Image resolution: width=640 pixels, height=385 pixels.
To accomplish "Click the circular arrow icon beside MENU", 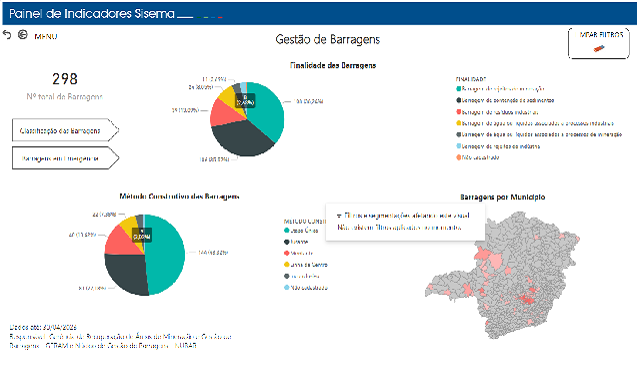I will [22, 35].
